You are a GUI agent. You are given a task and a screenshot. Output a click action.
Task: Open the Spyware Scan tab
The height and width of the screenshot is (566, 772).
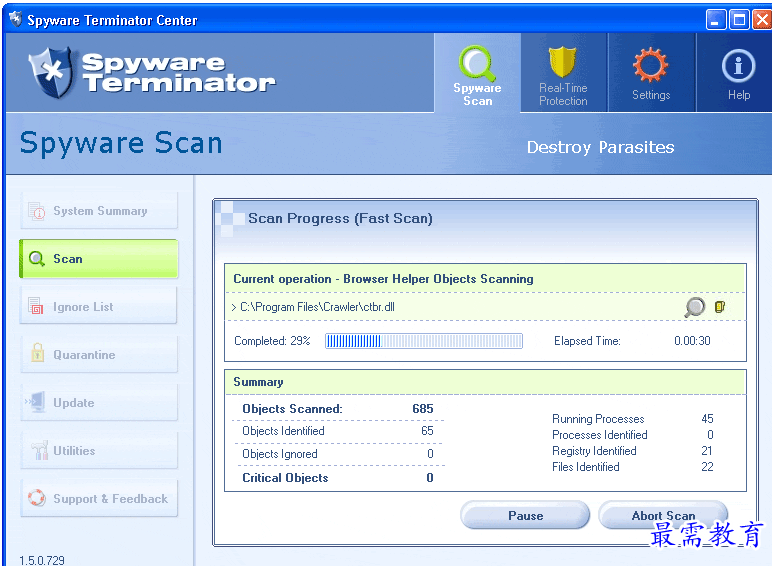click(x=477, y=73)
